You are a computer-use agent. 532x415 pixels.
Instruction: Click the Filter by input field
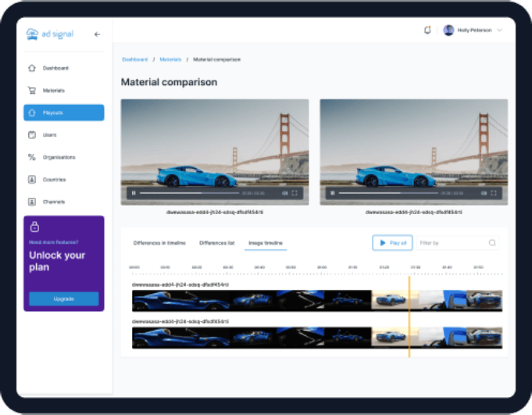[x=452, y=243]
